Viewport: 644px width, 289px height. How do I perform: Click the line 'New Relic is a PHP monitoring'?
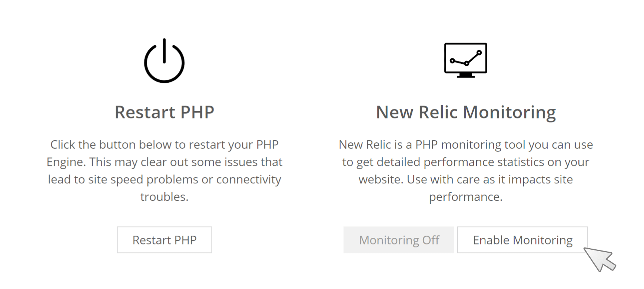[x=466, y=144]
